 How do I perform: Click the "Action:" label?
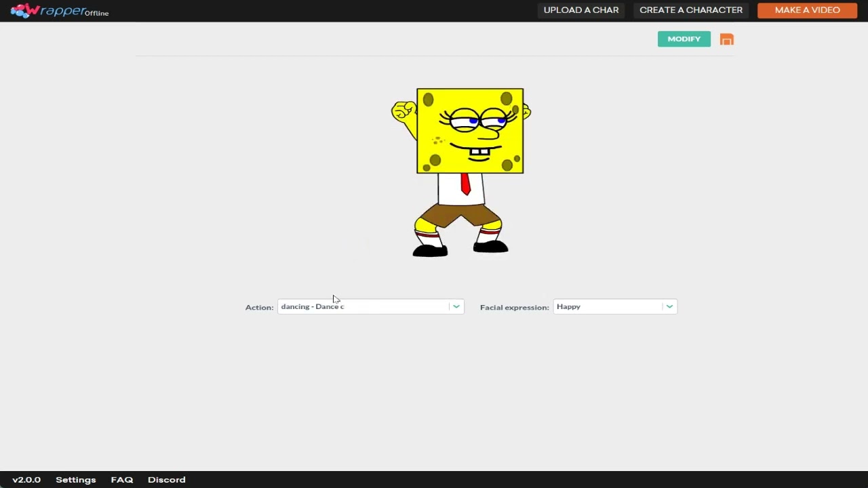[259, 308]
